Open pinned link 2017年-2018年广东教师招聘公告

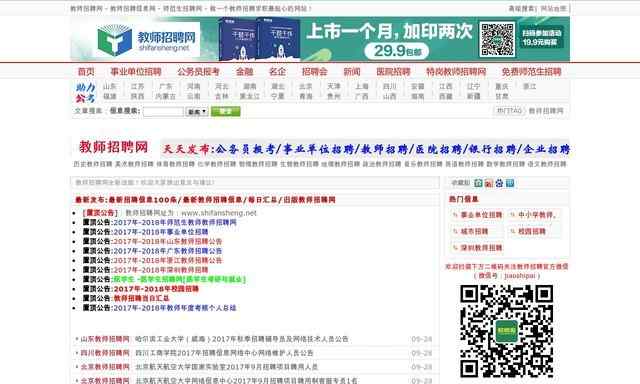click(168, 251)
